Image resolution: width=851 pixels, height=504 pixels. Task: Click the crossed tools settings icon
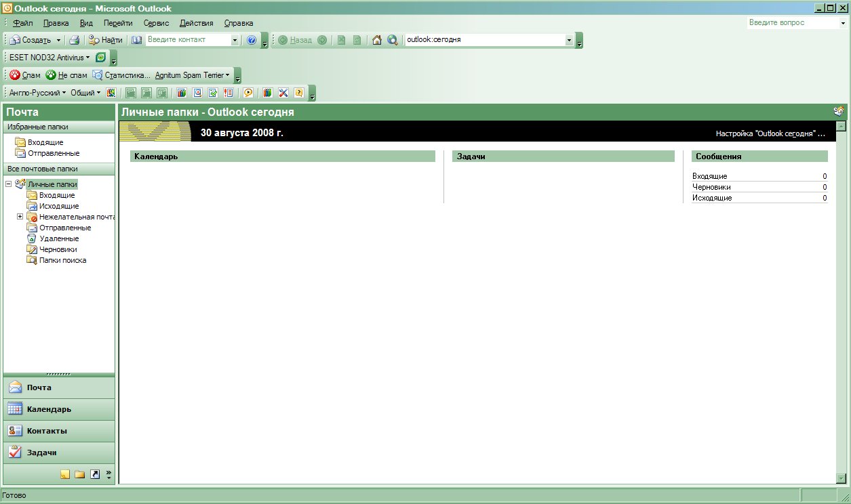[283, 93]
